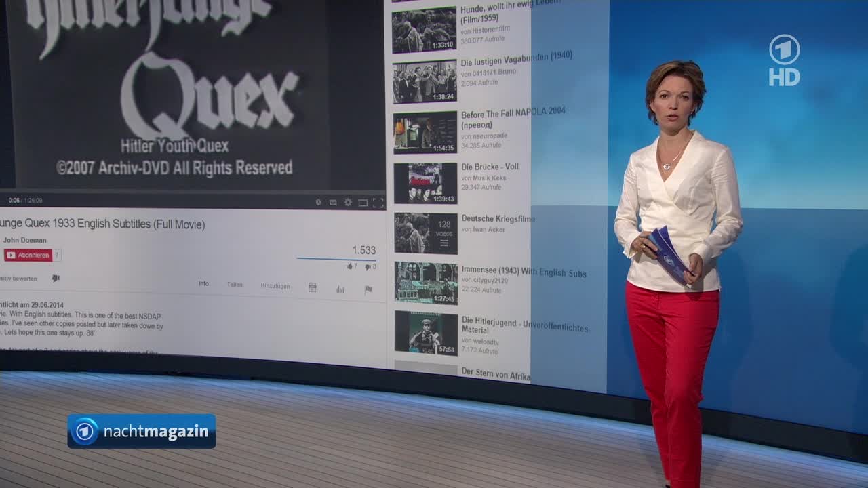868x488 pixels.
Task: Enter fullscreen via the player's fullscreen icon
Action: [x=378, y=203]
